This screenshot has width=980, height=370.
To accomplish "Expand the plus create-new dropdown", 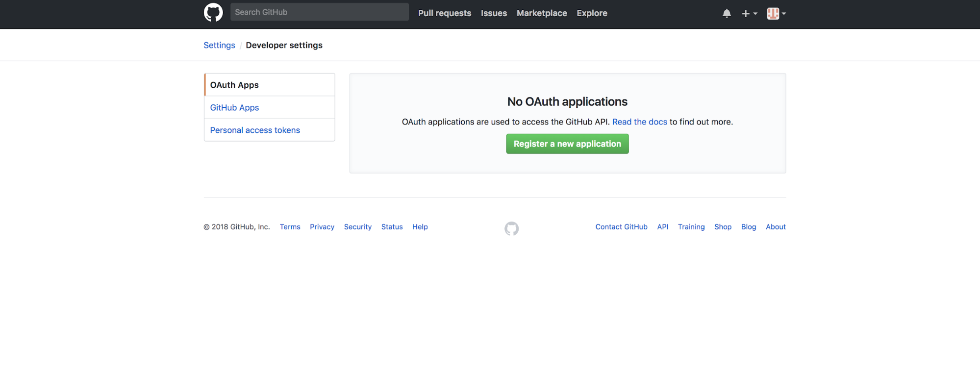I will 749,14.
